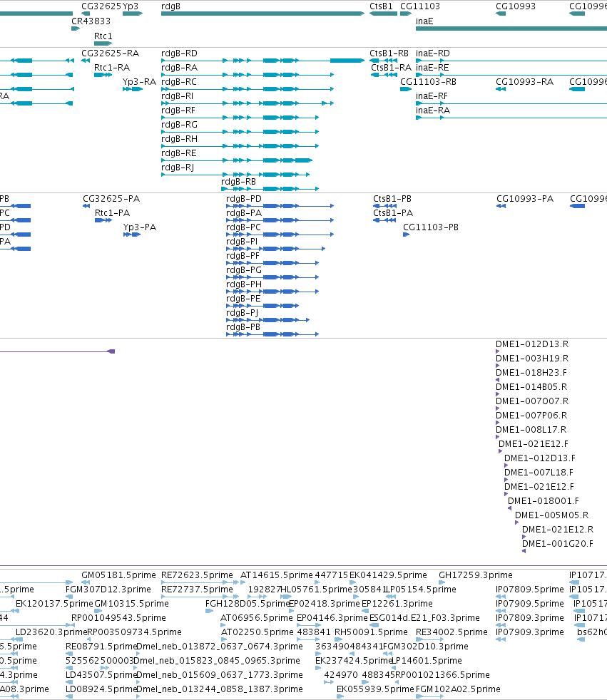This screenshot has width=607, height=700.
Task: Click protein rdgB-PF
Action: 272,264
